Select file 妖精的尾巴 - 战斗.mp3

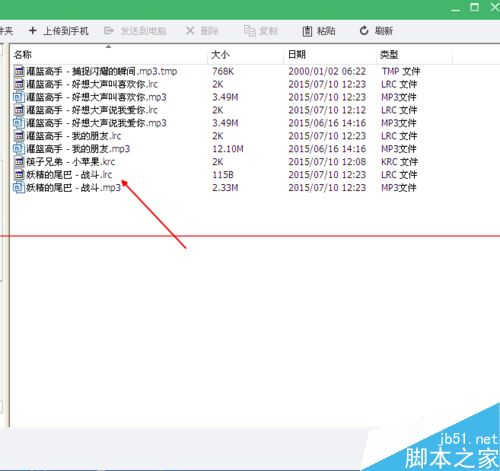point(74,188)
